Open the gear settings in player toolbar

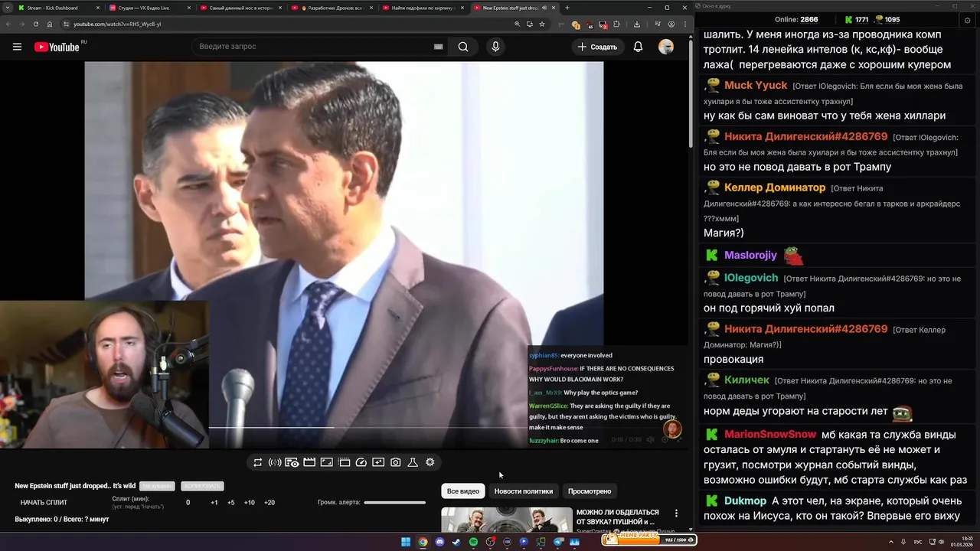(x=430, y=462)
